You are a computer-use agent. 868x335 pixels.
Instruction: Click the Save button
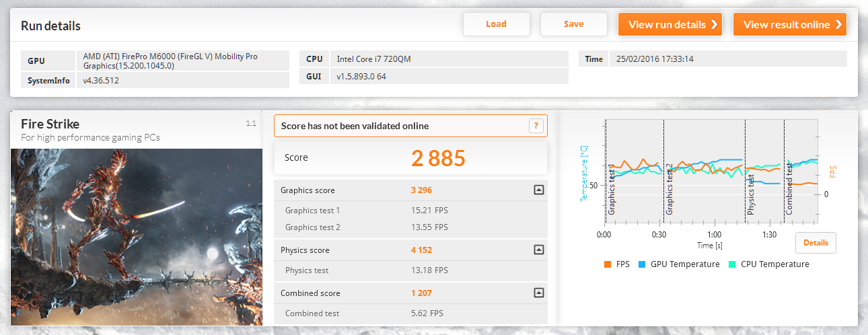[x=574, y=24]
